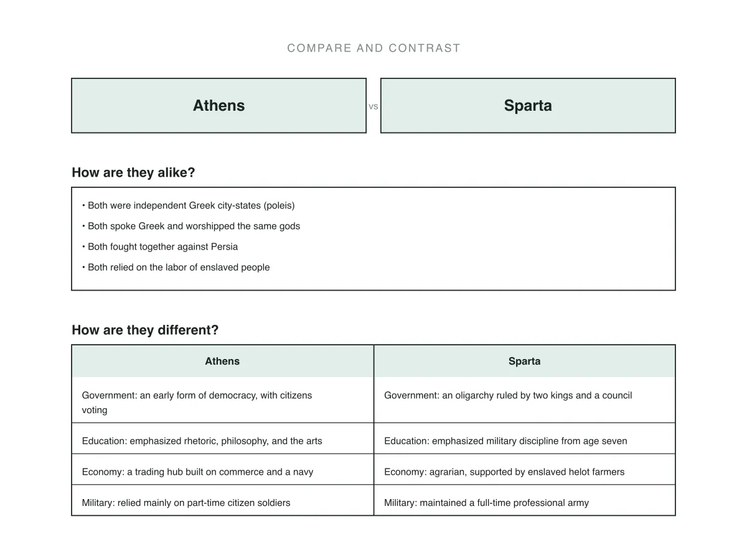Click the Sparta government oligarchy cell
The height and width of the screenshot is (560, 747).
[525, 400]
